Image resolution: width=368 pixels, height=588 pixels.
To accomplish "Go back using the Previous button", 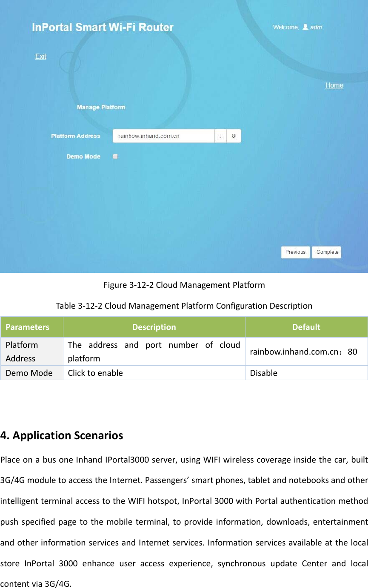I will click(295, 252).
